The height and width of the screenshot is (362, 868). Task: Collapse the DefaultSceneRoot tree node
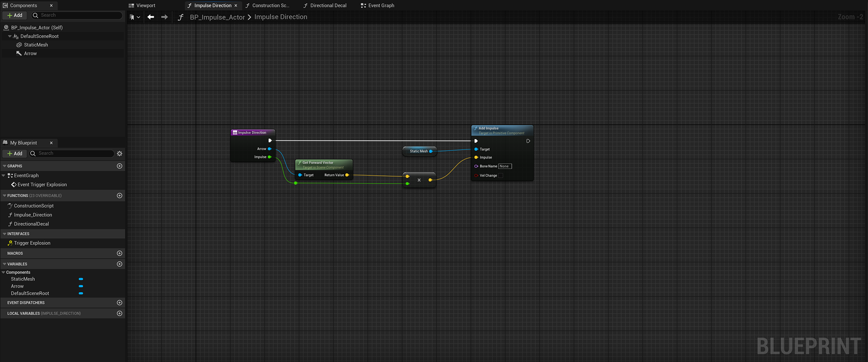(10, 36)
